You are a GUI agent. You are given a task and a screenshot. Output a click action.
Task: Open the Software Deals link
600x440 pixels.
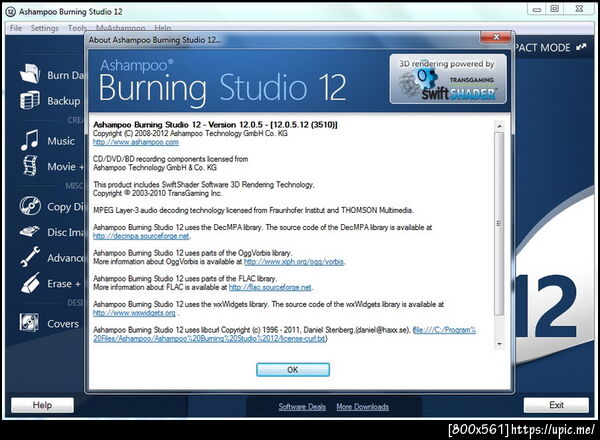point(302,407)
